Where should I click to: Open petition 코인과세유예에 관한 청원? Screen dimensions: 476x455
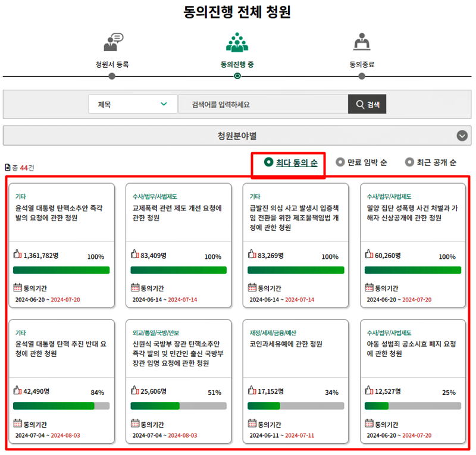tap(286, 344)
